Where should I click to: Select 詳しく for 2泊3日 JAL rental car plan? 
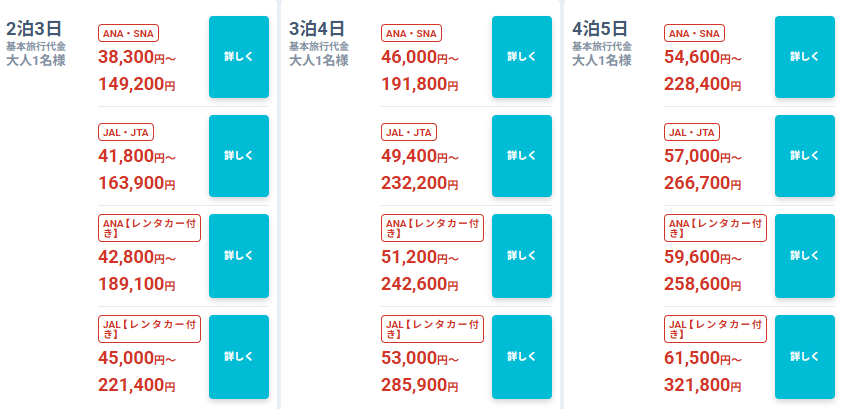[239, 357]
